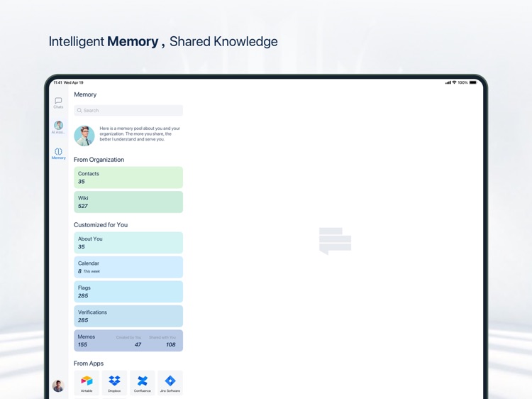Click the 11:41 Wed Apr 19 status text

(68, 82)
